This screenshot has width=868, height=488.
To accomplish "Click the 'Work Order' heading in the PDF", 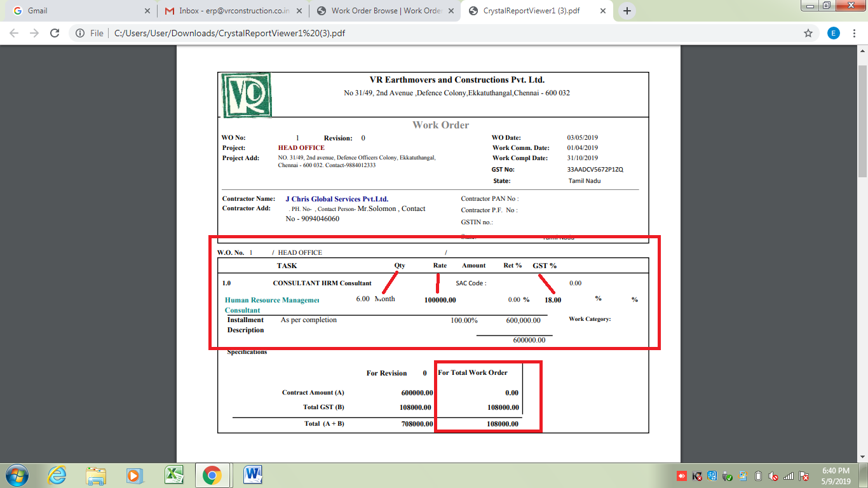I will 441,125.
